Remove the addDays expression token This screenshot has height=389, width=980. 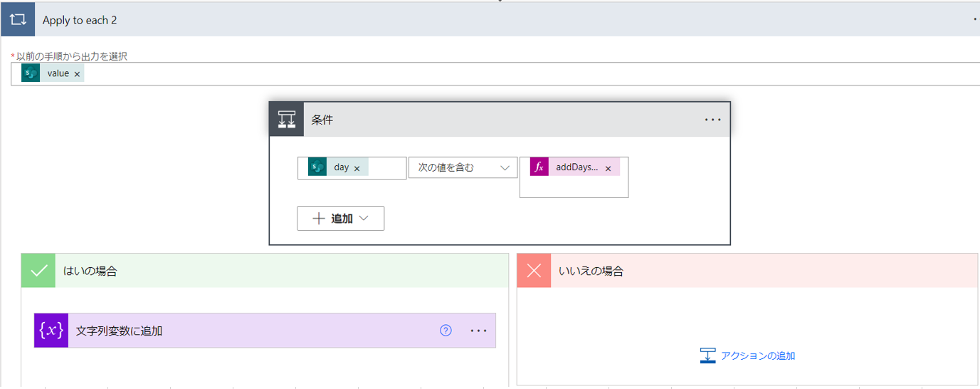click(608, 168)
